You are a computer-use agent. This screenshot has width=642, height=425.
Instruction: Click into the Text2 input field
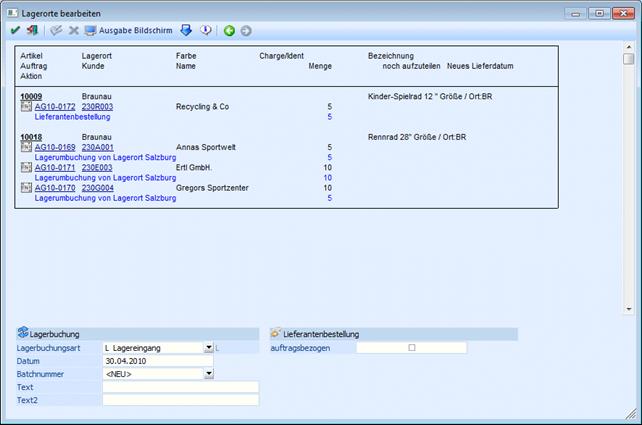tap(180, 400)
